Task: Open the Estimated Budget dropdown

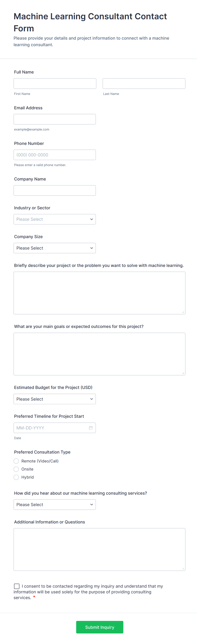Action: click(x=54, y=399)
